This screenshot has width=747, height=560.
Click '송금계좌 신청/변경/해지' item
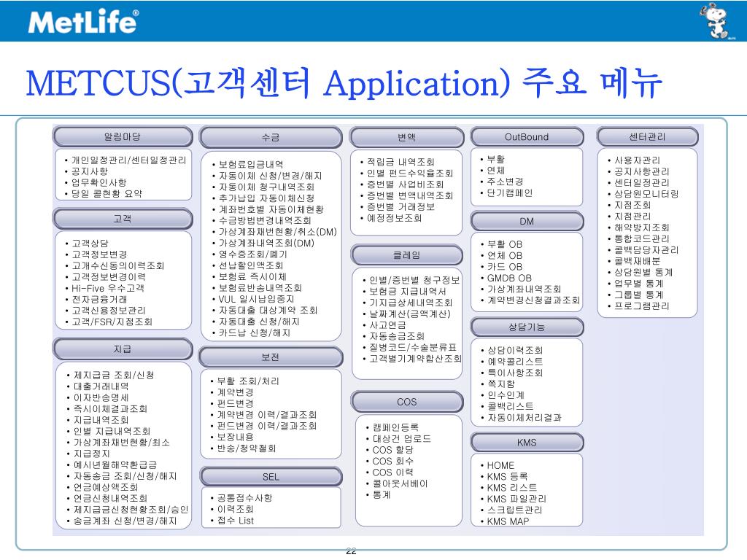[125, 521]
